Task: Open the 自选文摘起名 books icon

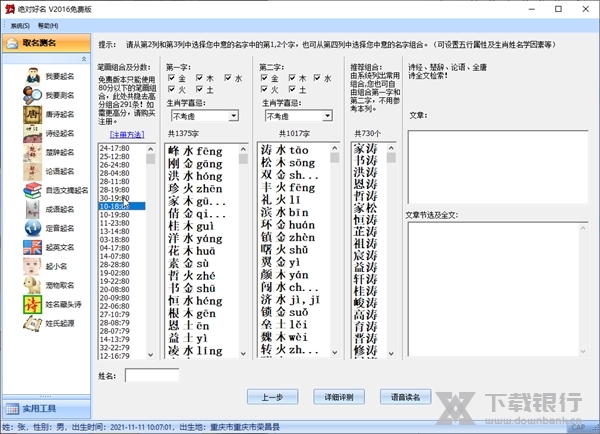Action: click(x=33, y=191)
